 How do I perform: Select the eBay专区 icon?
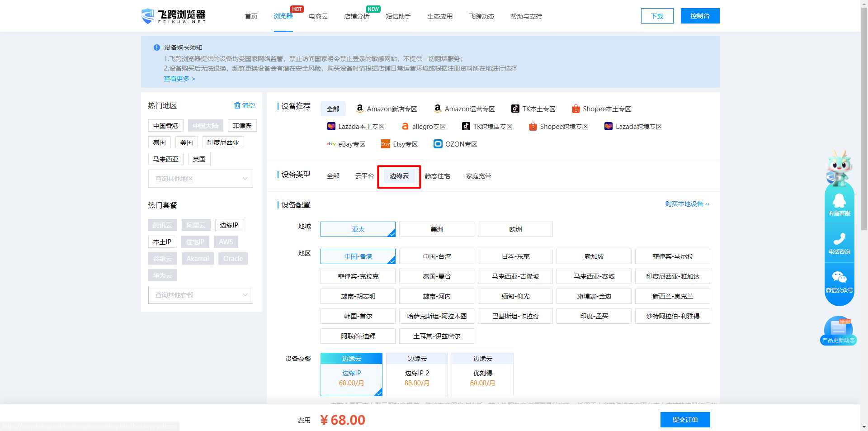pyautogui.click(x=331, y=144)
